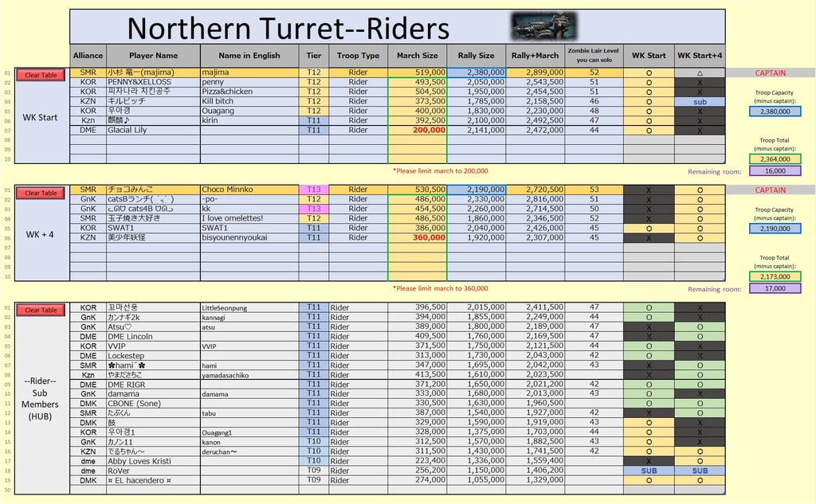The width and height of the screenshot is (816, 504).
Task: Click the 'Abby Loves Kristi' player cell
Action: point(153,461)
